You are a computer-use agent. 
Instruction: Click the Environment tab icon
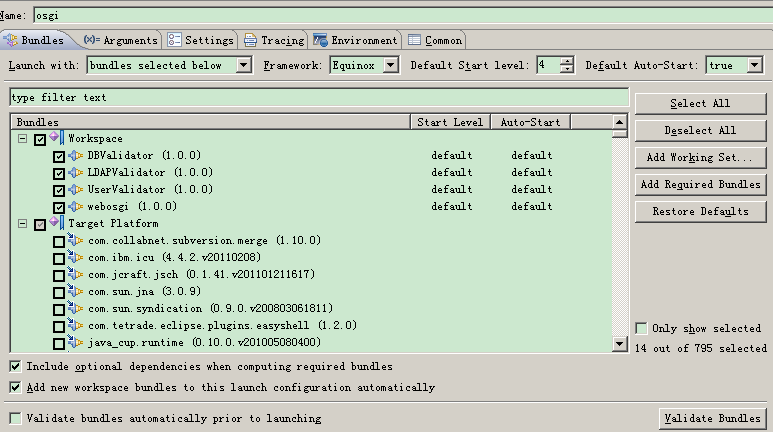(320, 40)
